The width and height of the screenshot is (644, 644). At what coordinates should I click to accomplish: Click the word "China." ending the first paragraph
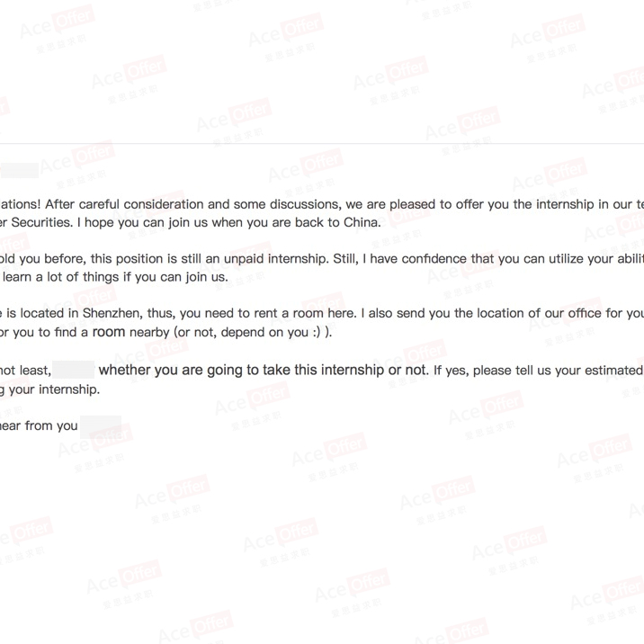coord(362,222)
